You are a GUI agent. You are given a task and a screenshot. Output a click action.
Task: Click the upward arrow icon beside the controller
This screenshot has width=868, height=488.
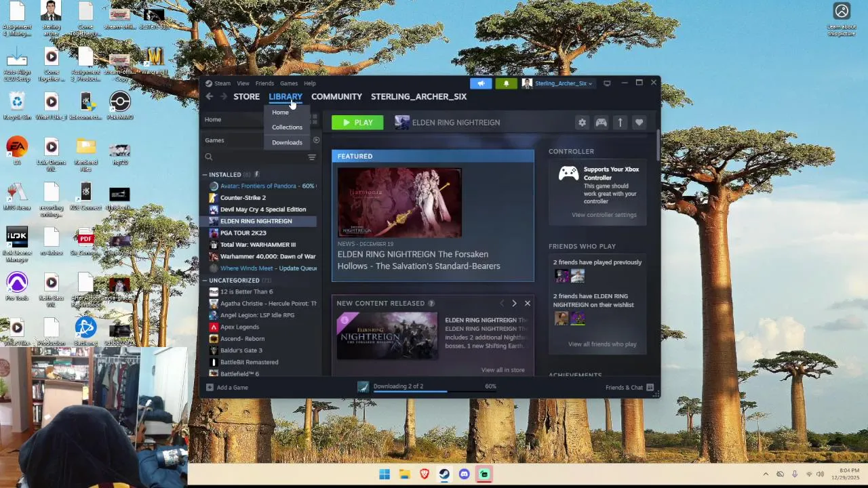620,123
